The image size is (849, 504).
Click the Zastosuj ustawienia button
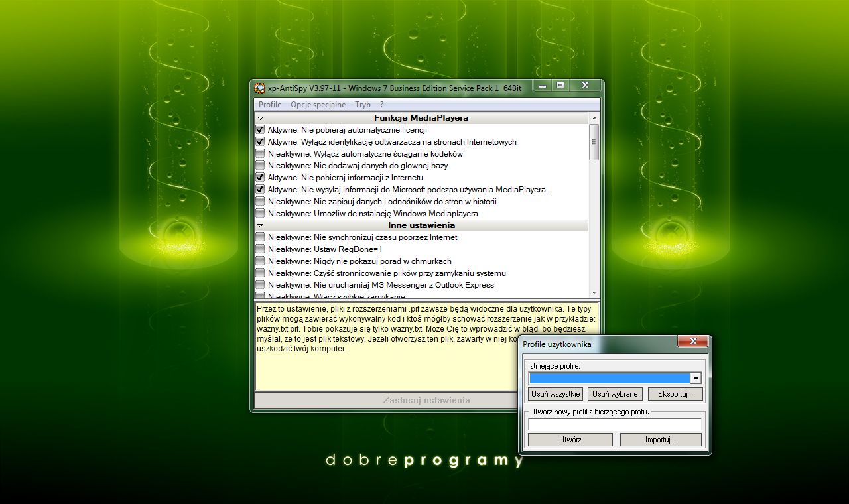(x=426, y=400)
